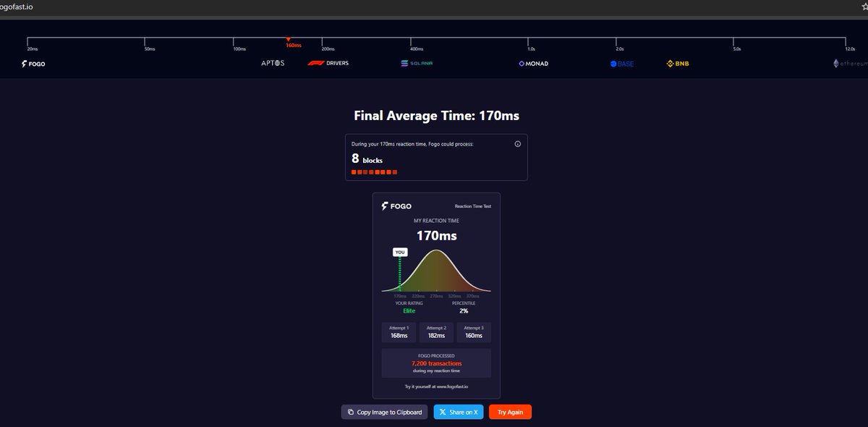Click the Reaction Time Test label

pos(472,206)
